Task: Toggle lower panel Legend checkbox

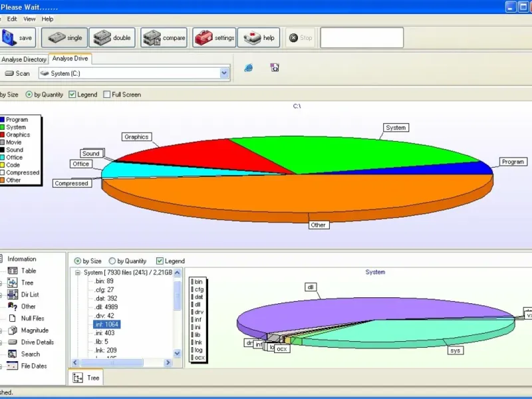Action: (x=160, y=261)
